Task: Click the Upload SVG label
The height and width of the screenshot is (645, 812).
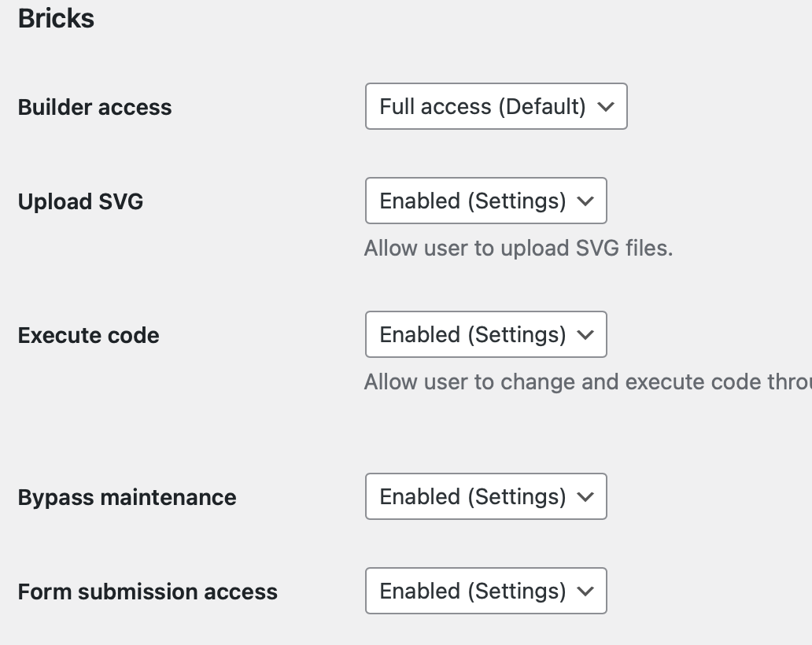Action: pos(81,201)
